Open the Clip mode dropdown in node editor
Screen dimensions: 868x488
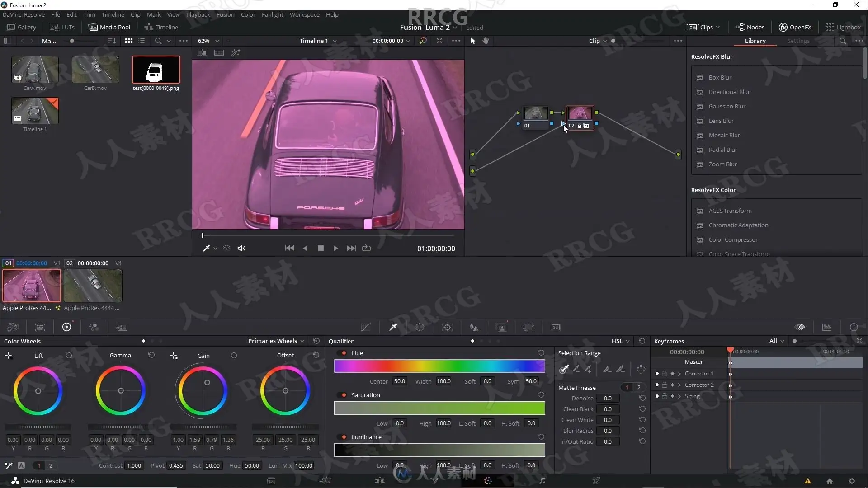tap(598, 41)
